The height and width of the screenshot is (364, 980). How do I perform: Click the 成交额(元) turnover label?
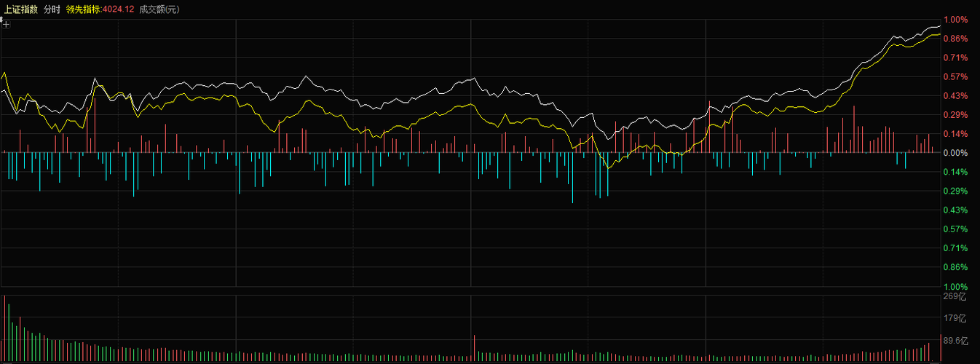pos(159,9)
